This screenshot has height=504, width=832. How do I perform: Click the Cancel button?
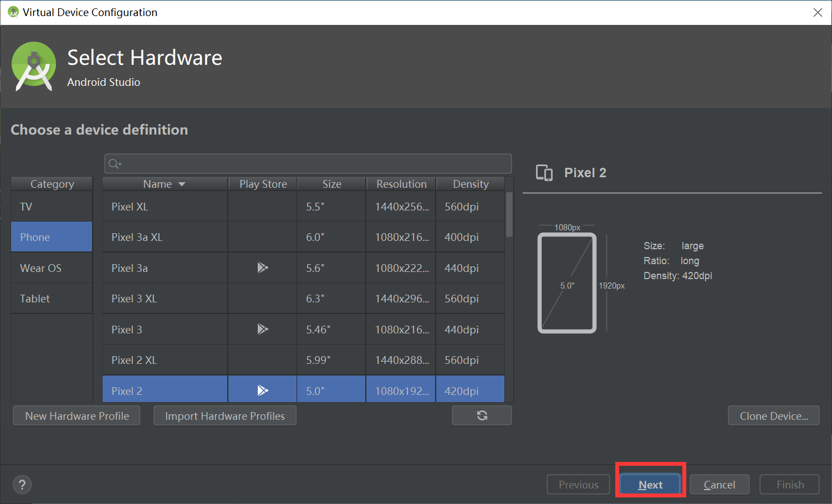(x=719, y=485)
